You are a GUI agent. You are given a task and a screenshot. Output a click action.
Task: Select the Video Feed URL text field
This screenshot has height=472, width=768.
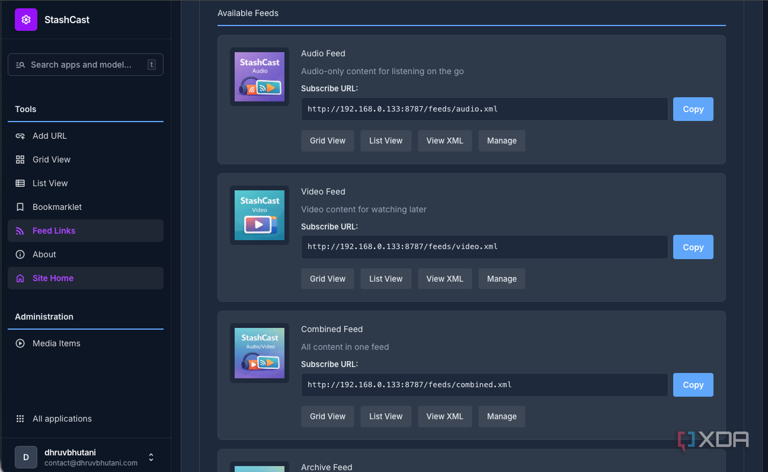[484, 247]
